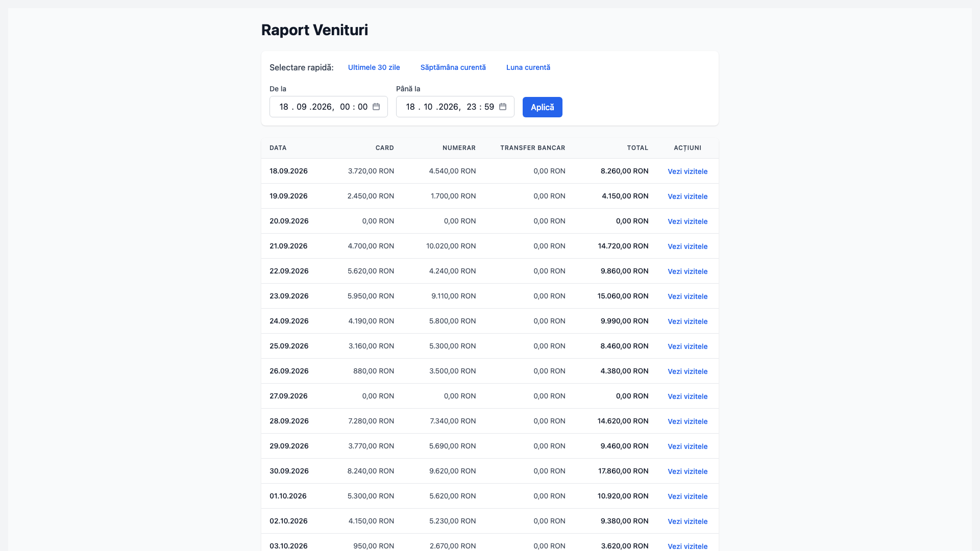This screenshot has height=551, width=980.
Task: Show visits for 29.09.2026 row
Action: [688, 446]
